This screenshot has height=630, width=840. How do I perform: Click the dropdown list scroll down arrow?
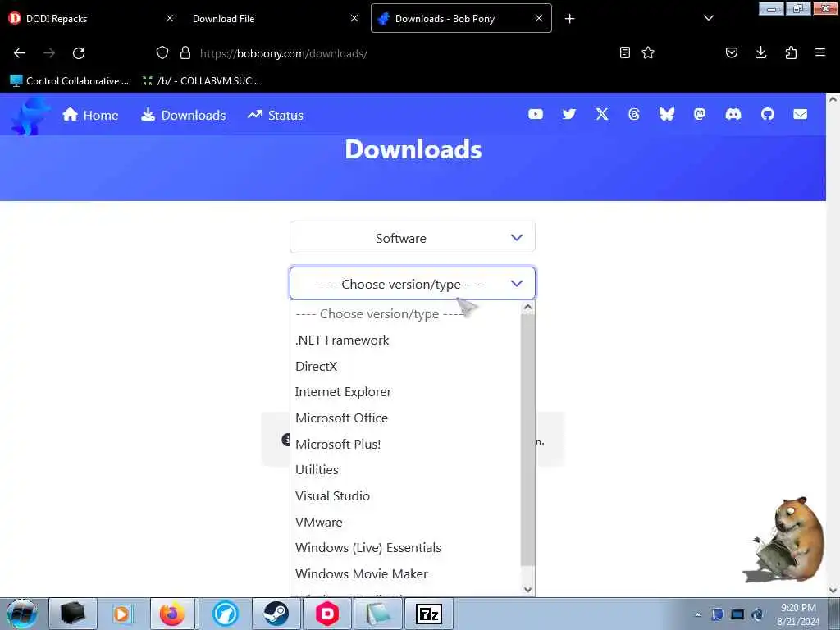click(527, 589)
